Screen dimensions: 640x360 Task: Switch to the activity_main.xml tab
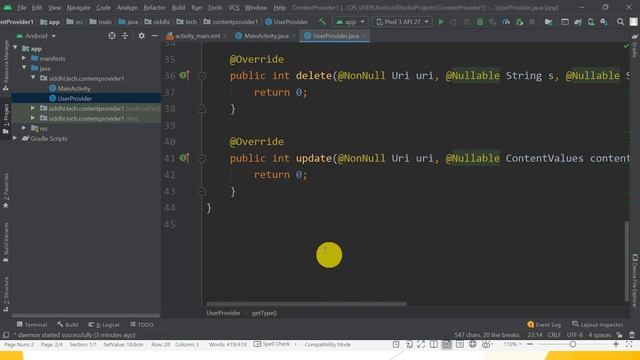point(197,36)
